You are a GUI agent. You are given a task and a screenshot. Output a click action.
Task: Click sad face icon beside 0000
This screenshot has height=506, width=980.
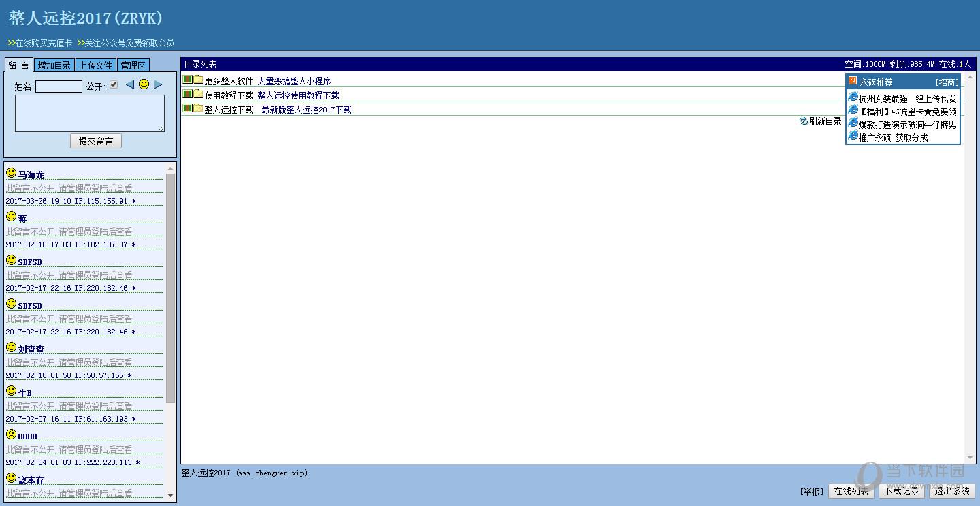click(11, 434)
